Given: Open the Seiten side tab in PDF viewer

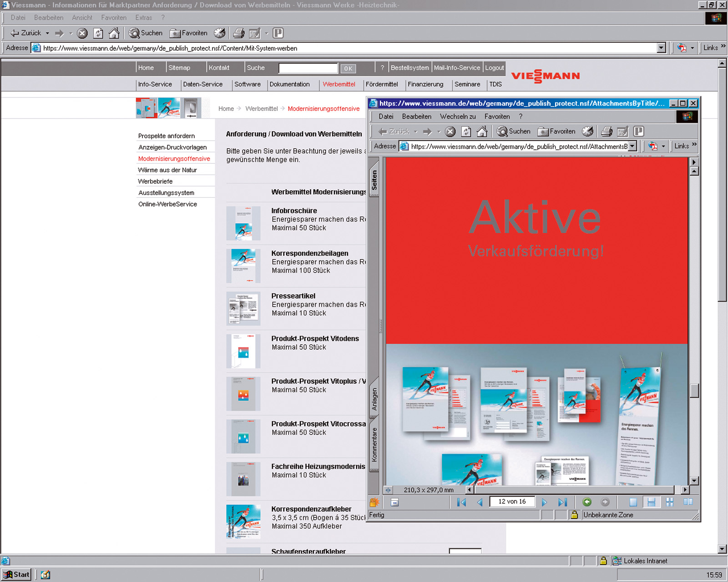Looking at the screenshot, I should [x=374, y=179].
